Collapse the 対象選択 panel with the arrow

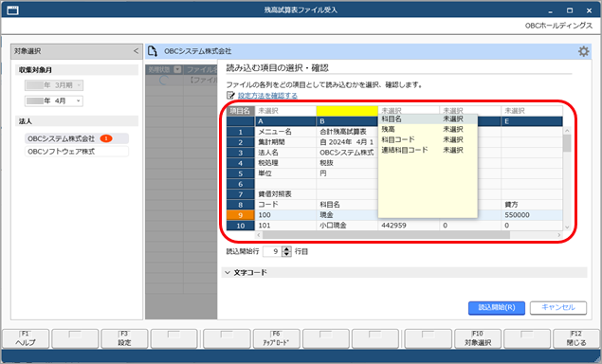coord(136,51)
